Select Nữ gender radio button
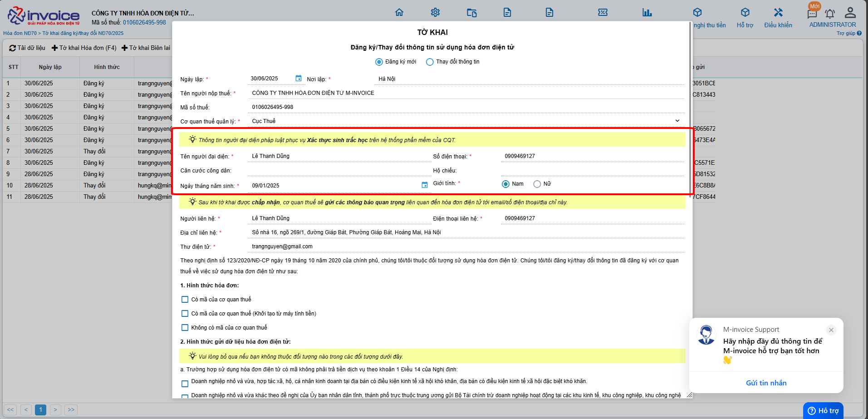The width and height of the screenshot is (868, 419). pos(537,184)
